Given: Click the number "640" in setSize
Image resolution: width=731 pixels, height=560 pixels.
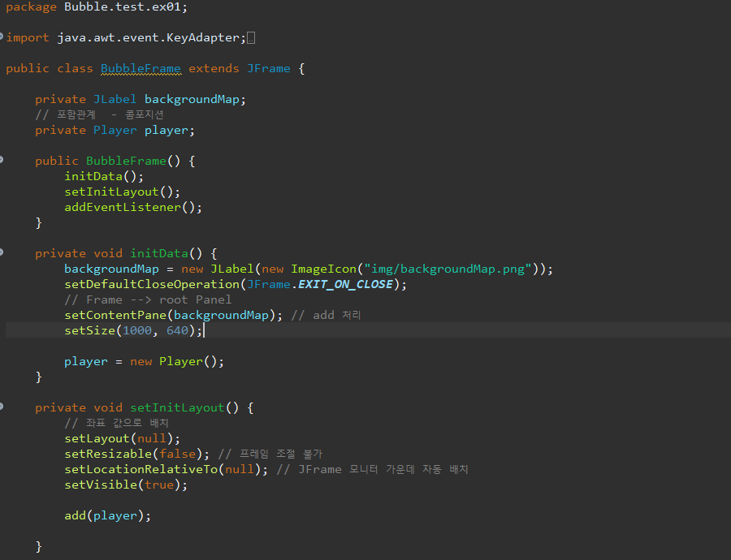Looking at the screenshot, I should 177,331.
